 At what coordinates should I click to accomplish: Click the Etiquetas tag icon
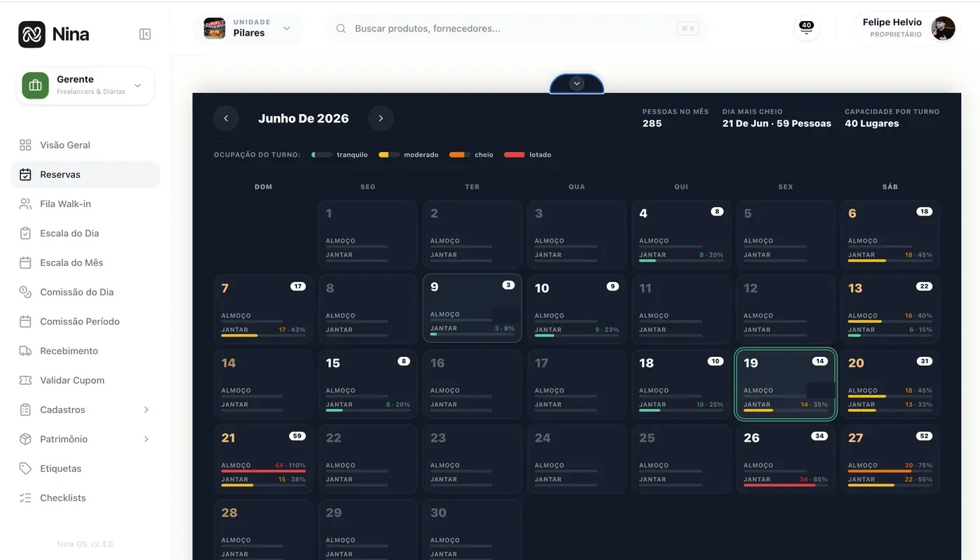[x=25, y=468]
